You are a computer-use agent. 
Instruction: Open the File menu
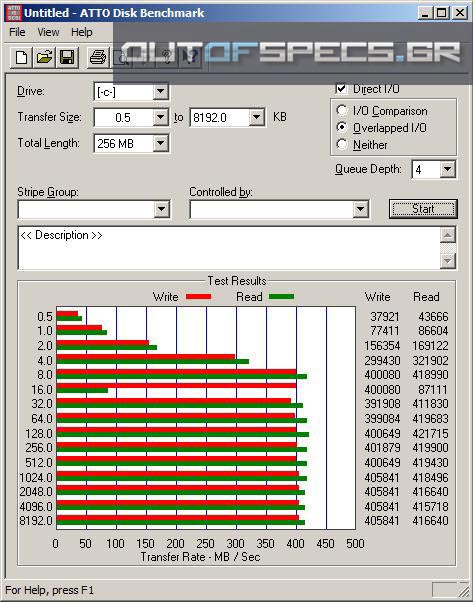17,32
